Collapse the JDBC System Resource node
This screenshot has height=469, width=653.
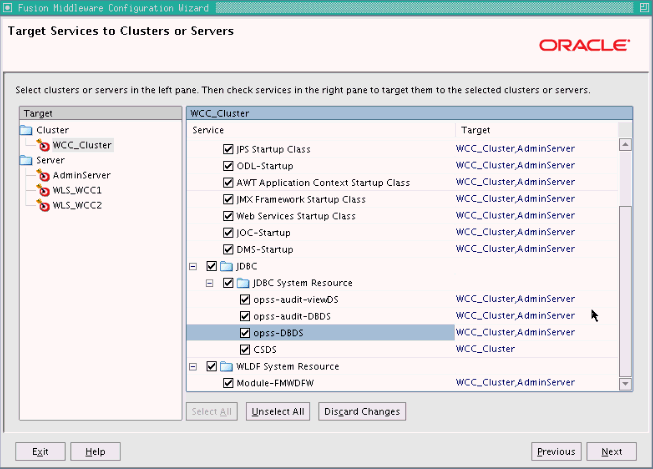tap(209, 283)
